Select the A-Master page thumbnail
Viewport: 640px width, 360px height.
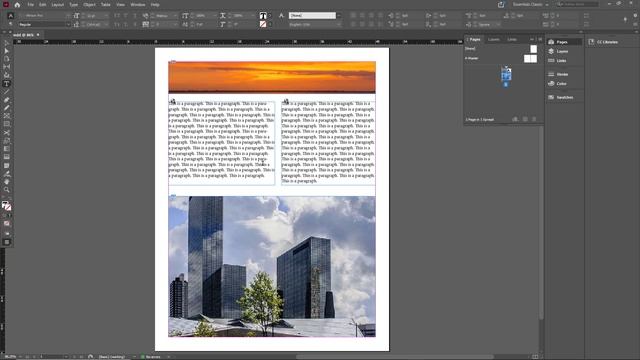pyautogui.click(x=530, y=59)
